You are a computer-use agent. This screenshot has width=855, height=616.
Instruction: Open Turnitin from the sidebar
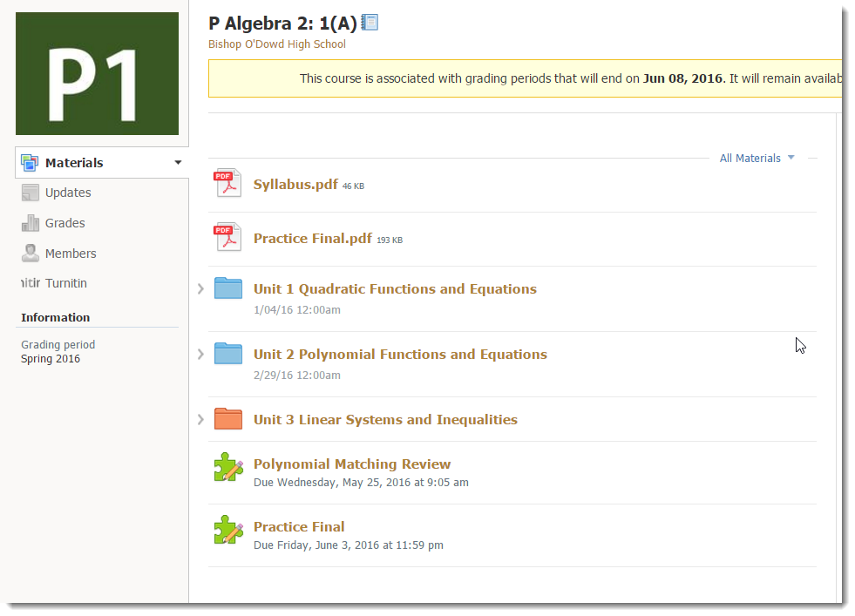coord(65,283)
